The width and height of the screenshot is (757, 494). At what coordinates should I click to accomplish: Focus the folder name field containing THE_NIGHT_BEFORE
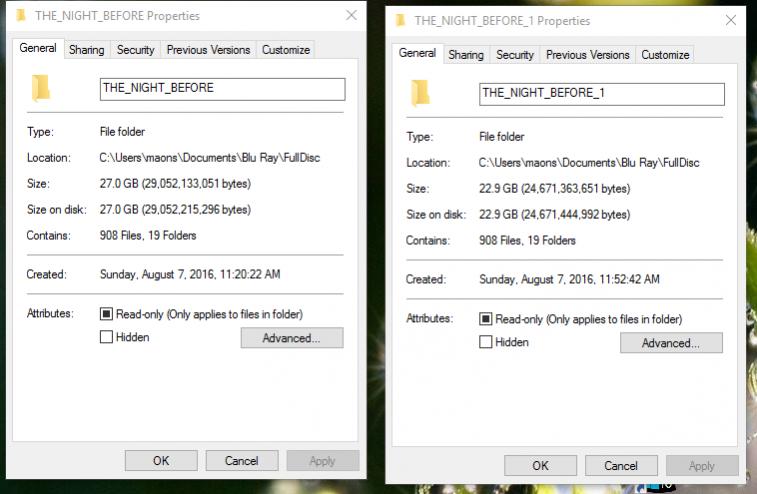coord(223,89)
